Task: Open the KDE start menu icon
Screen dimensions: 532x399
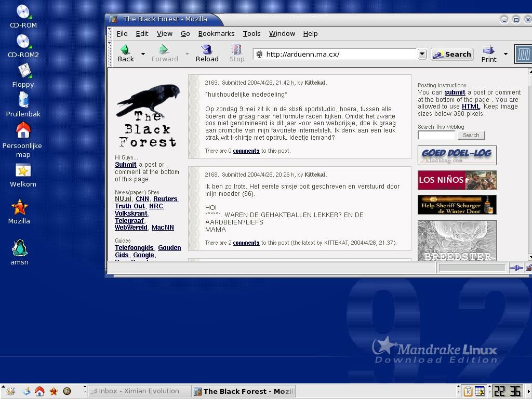Action: click(x=10, y=391)
